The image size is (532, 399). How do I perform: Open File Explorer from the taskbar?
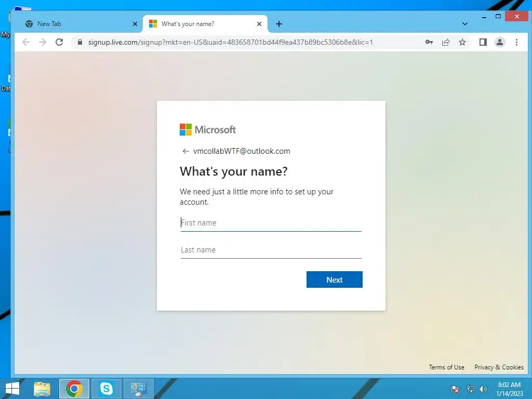tap(42, 389)
